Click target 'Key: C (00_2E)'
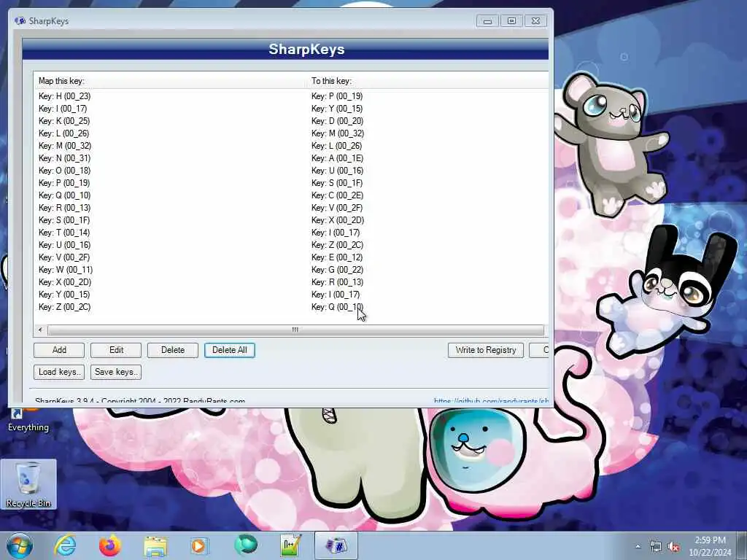747x560 pixels. pos(337,195)
